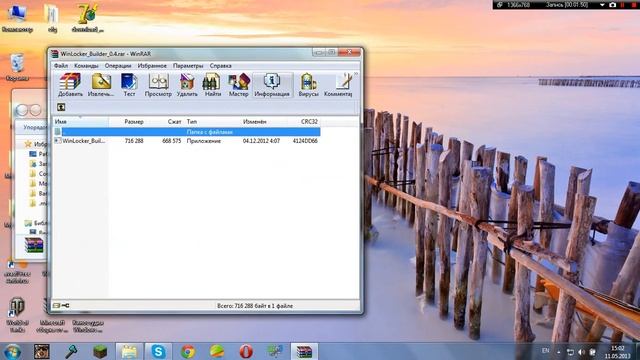
Task: Click the Explorer window back arrow button
Action: click(x=22, y=110)
